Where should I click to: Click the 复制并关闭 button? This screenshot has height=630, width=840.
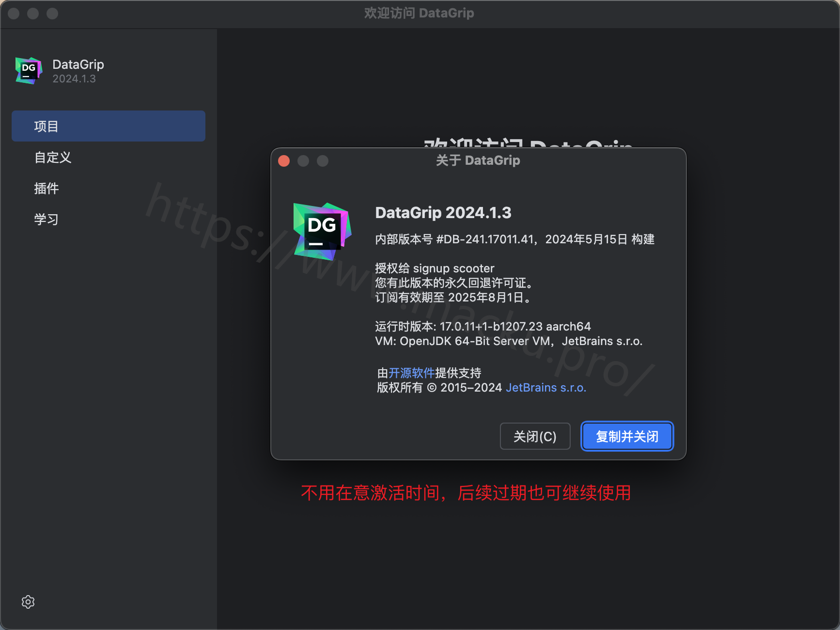[627, 436]
